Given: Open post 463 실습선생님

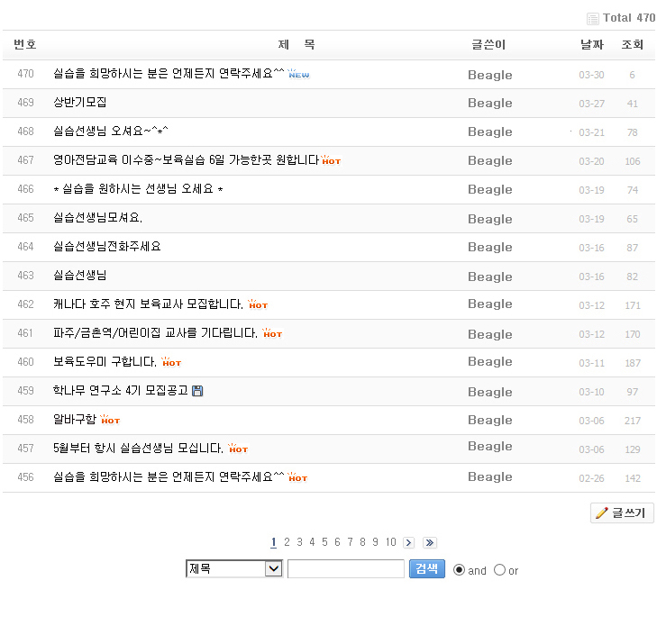Looking at the screenshot, I should [80, 276].
